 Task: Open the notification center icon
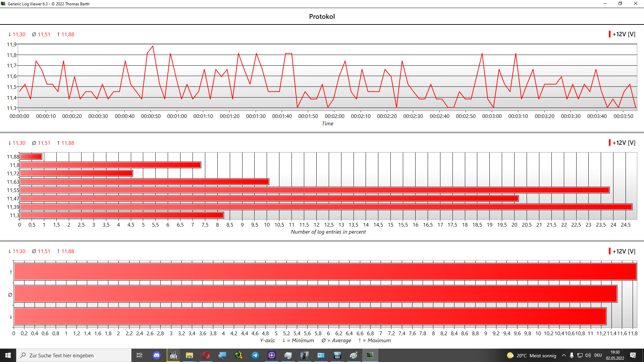pyautogui.click(x=633, y=355)
